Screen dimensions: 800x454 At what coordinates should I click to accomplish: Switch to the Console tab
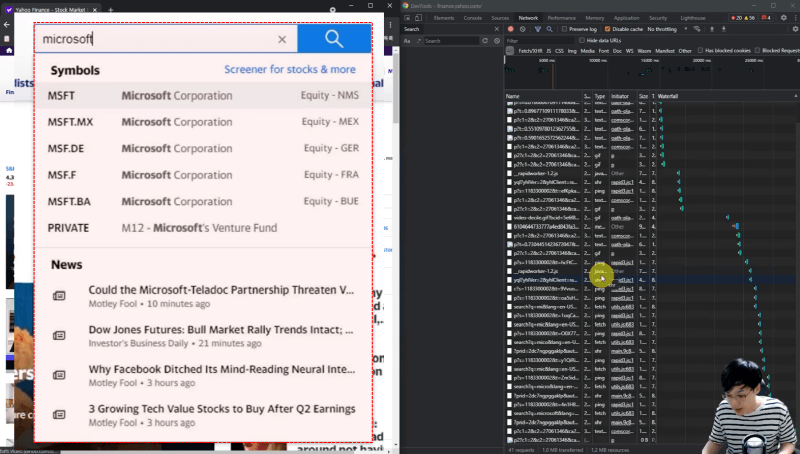pos(473,18)
